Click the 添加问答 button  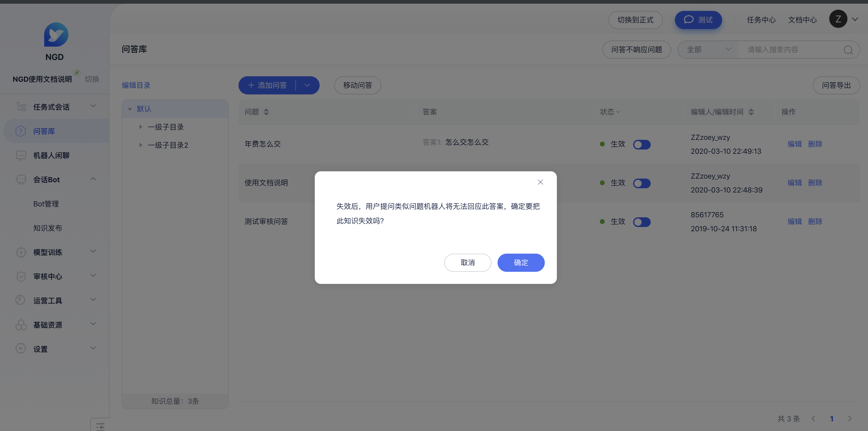coord(268,85)
